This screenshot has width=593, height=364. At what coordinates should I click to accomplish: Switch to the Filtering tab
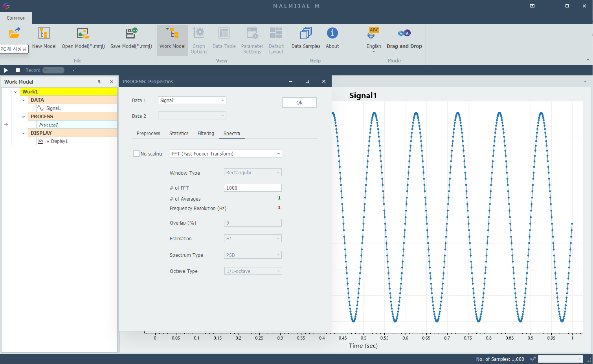[x=206, y=134]
